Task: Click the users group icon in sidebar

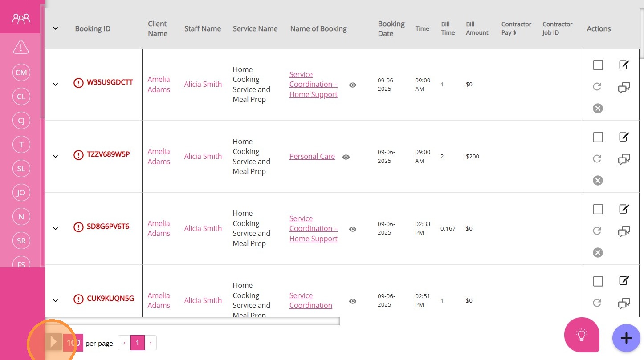Action: click(x=21, y=18)
